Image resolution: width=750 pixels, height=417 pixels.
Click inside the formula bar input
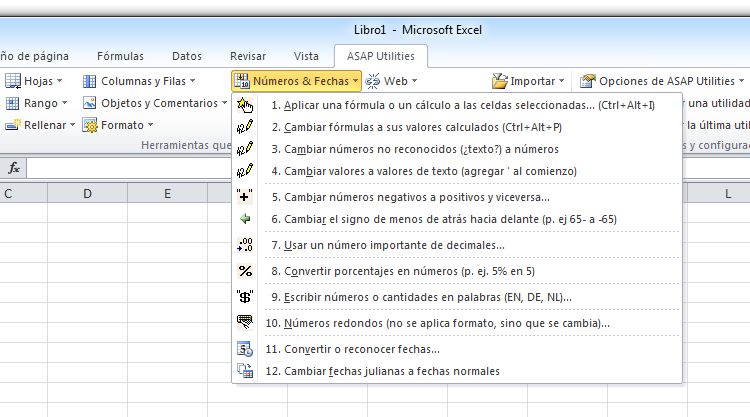(x=129, y=168)
